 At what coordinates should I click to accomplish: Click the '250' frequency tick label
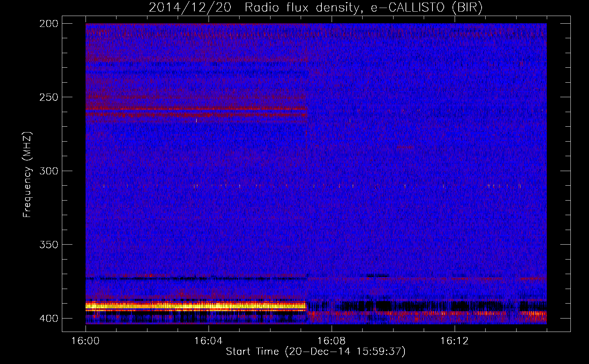49,97
